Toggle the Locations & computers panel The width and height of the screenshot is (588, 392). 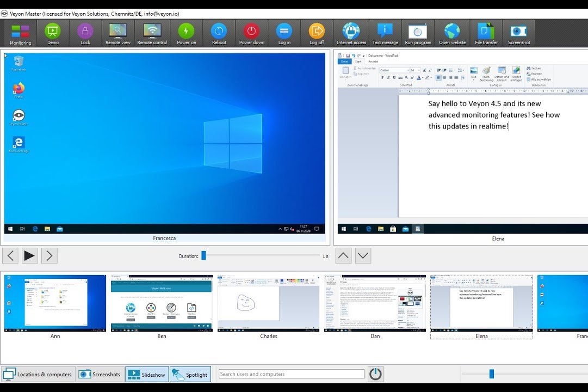pos(38,374)
